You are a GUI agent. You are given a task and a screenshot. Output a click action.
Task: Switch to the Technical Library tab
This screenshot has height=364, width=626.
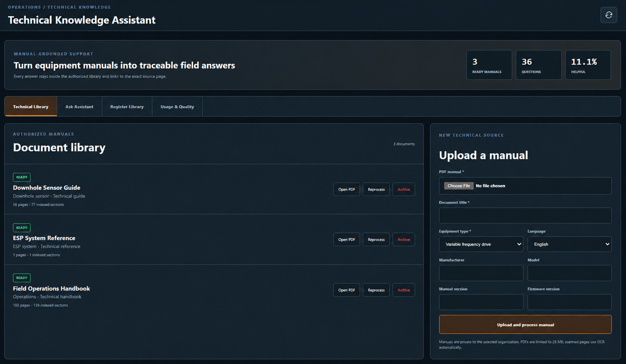tap(30, 106)
